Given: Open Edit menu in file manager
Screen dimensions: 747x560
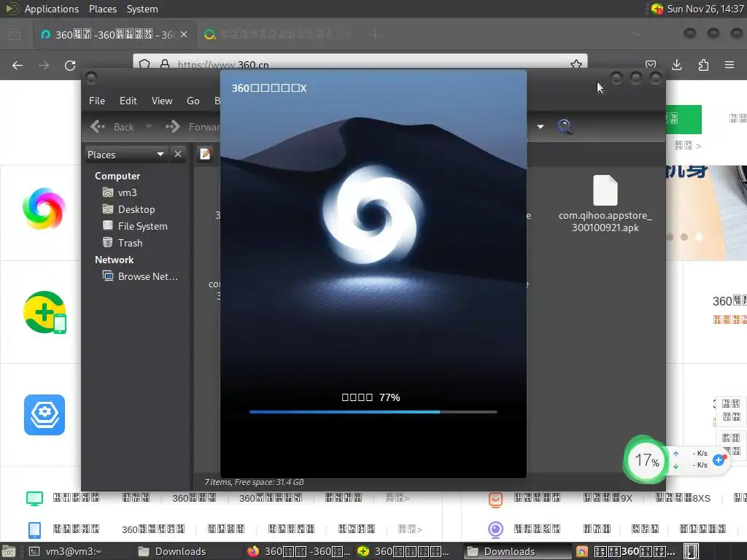Looking at the screenshot, I should 128,101.
